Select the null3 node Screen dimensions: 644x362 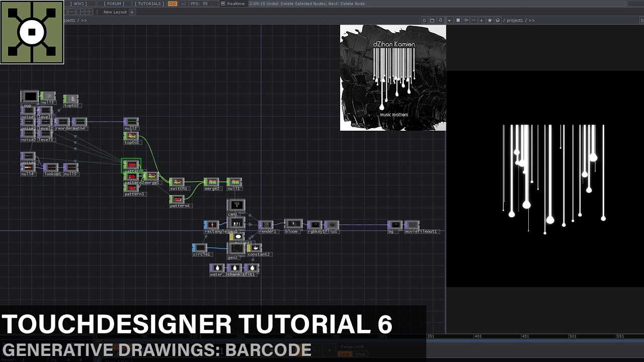[x=48, y=96]
